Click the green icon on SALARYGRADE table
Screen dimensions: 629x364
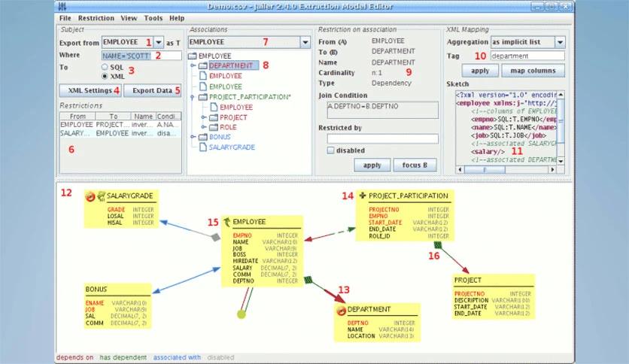101,196
